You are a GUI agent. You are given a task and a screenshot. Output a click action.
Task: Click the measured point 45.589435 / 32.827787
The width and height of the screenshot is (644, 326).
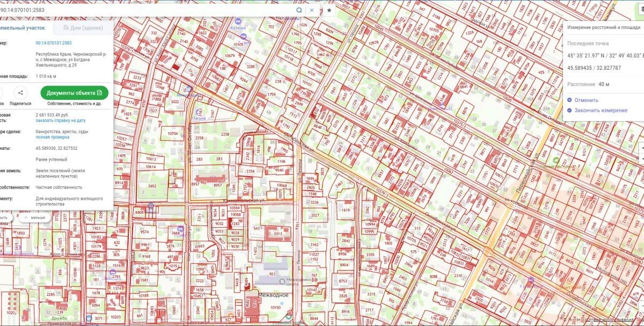pyautogui.click(x=594, y=68)
